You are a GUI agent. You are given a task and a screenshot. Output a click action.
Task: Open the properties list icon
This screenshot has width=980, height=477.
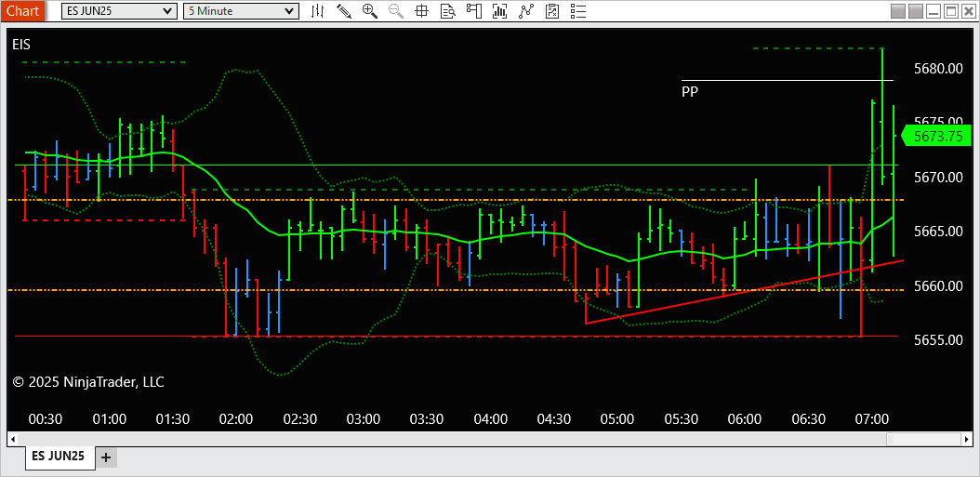click(x=578, y=10)
